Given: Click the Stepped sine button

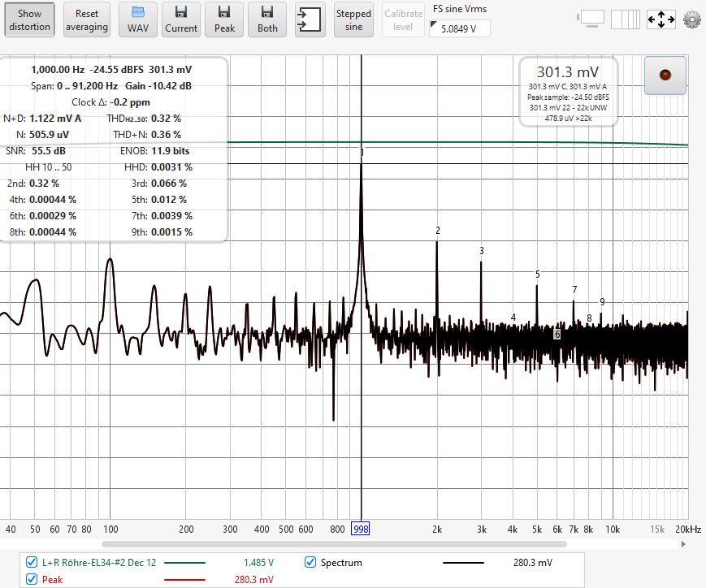Looking at the screenshot, I should tap(353, 20).
